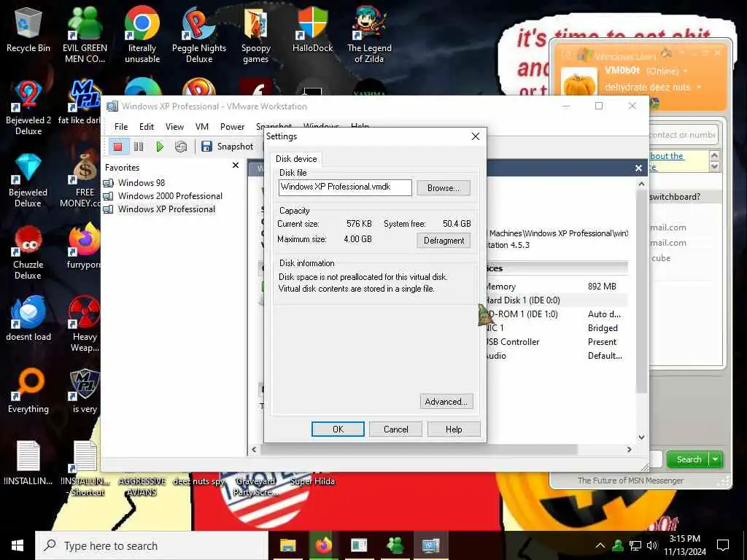Select the Heavy Weapon desktop icon

coord(85,324)
